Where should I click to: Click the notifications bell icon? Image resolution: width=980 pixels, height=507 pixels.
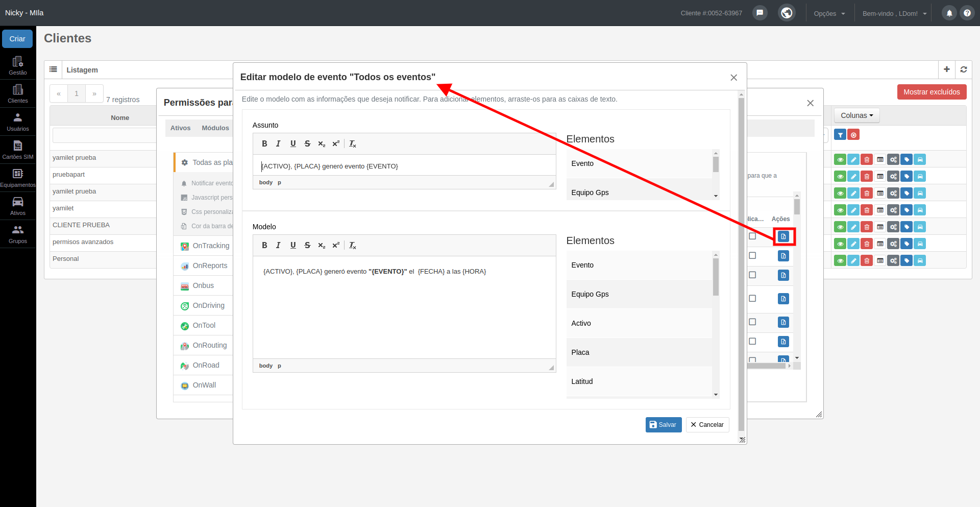(949, 13)
